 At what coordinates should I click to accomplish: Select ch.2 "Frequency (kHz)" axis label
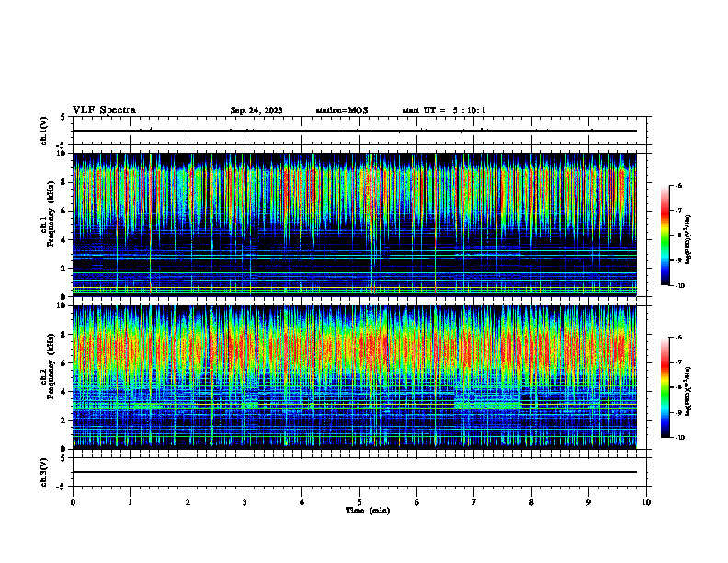click(51, 366)
